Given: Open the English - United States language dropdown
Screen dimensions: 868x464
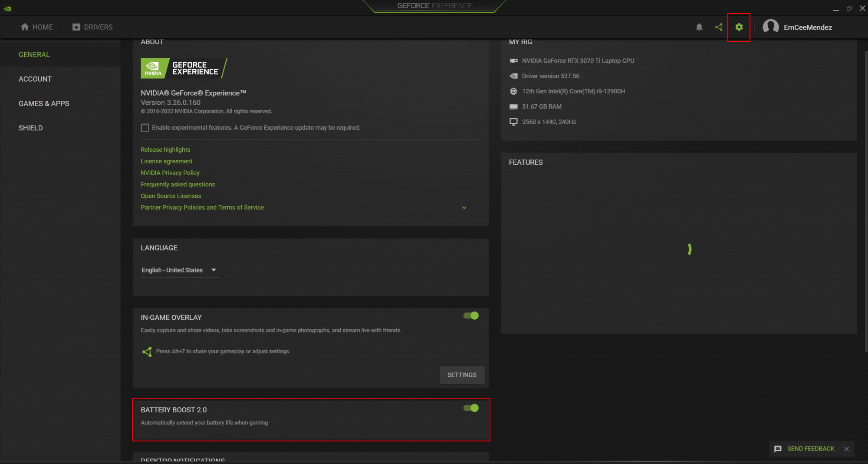Looking at the screenshot, I should coord(180,270).
